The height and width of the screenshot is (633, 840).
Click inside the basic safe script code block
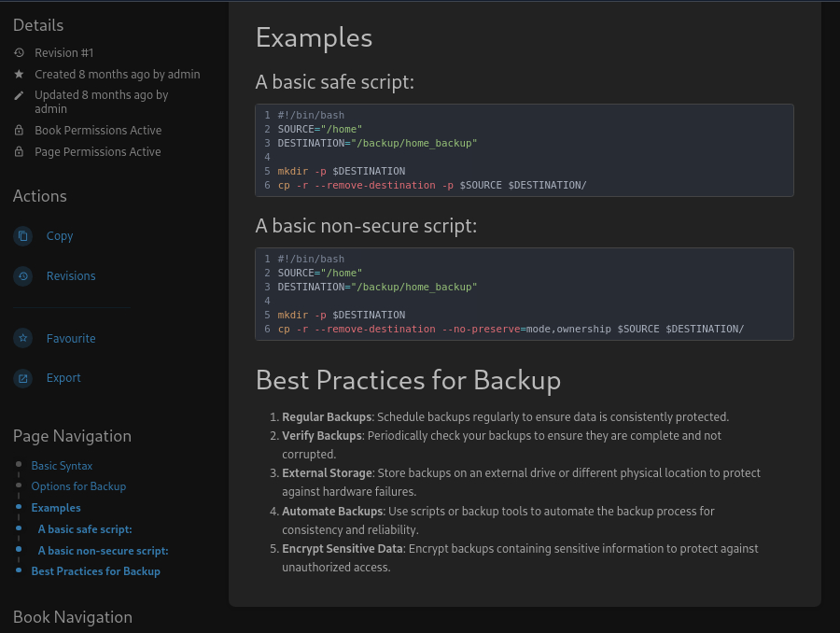tap(524, 150)
